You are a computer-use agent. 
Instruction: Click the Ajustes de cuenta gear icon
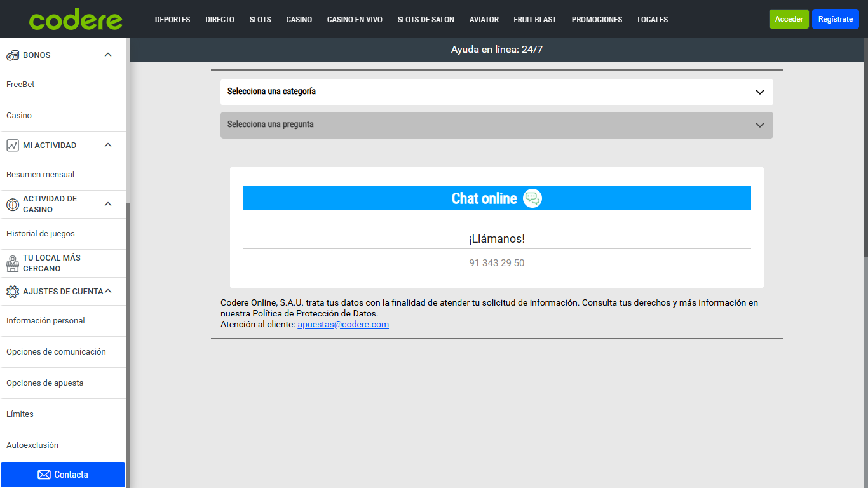pos(13,292)
